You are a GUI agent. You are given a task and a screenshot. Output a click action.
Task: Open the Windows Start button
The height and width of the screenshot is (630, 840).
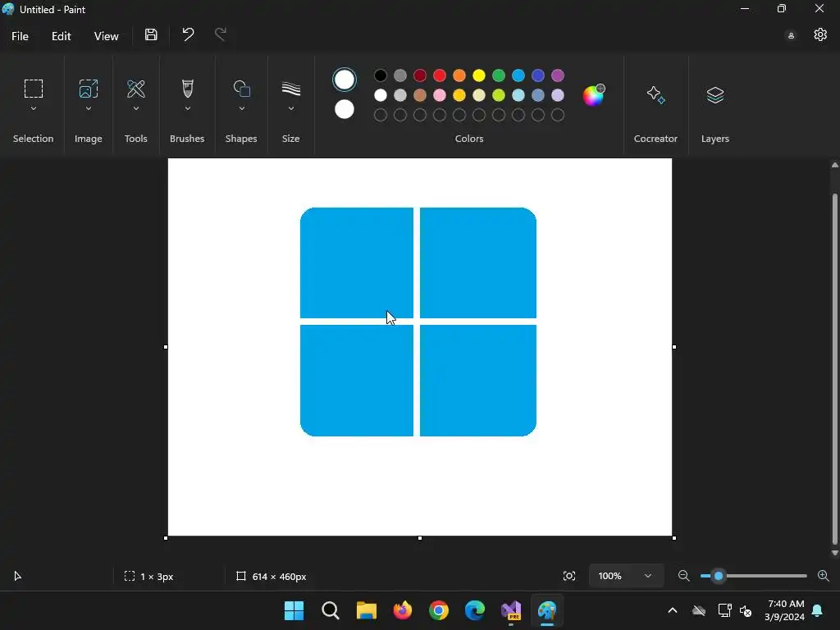[x=294, y=610]
